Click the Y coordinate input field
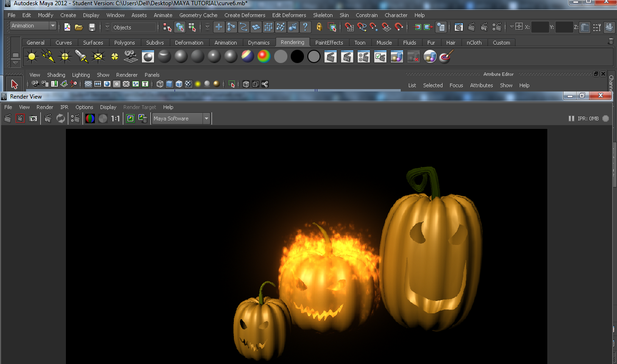617x364 pixels. (x=564, y=27)
